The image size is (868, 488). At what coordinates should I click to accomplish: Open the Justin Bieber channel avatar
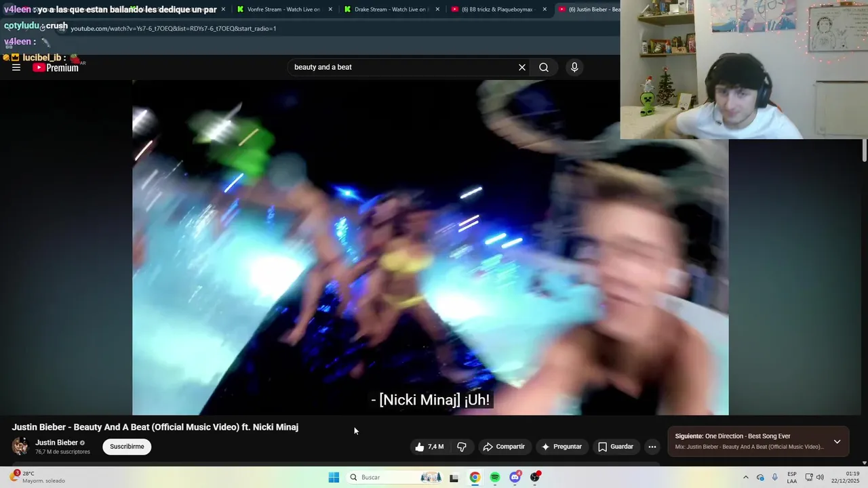20,446
